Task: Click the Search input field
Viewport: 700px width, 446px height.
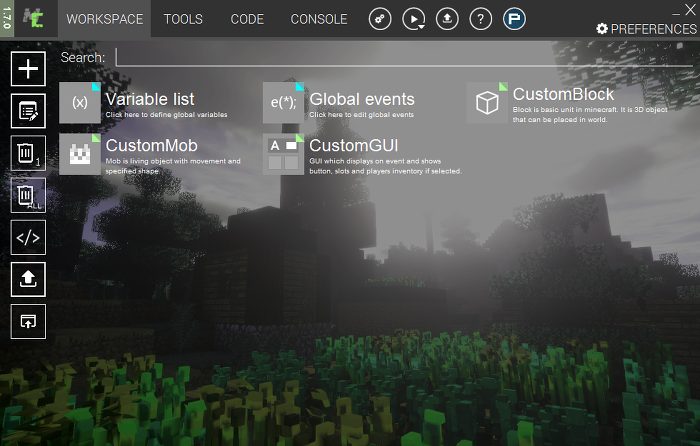Action: (x=404, y=57)
